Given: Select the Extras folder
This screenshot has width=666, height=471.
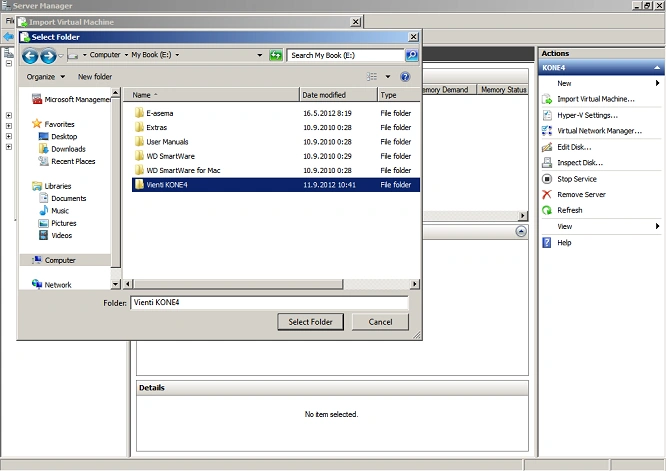Looking at the screenshot, I should (x=276, y=127).
